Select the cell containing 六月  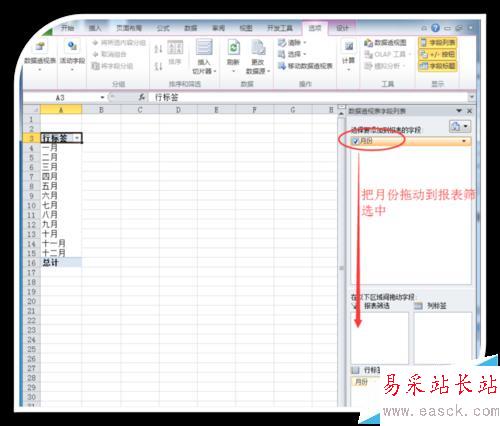click(61, 196)
